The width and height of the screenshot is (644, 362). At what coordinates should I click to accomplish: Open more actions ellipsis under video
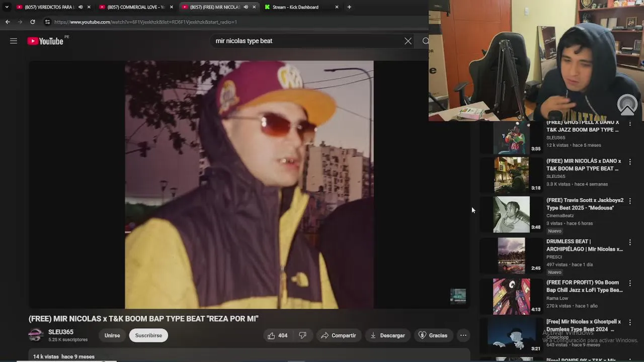tap(463, 335)
